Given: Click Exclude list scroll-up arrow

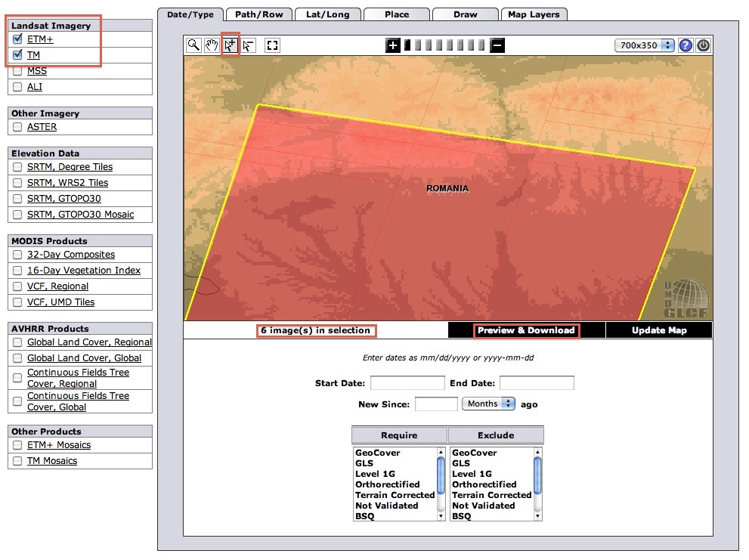Looking at the screenshot, I should [x=537, y=451].
